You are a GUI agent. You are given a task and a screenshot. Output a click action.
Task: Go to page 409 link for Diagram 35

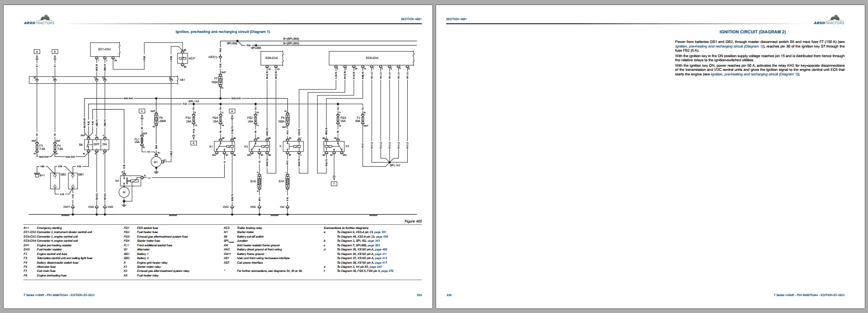381,249
